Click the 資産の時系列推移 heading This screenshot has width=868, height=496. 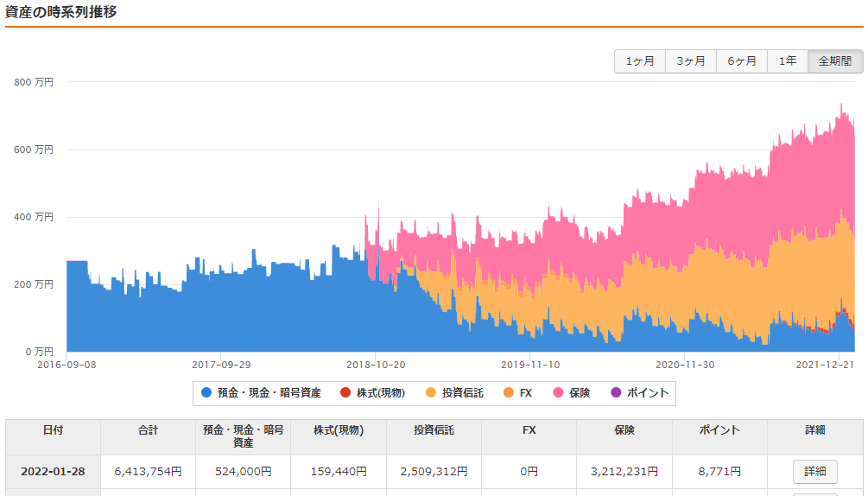(x=61, y=12)
